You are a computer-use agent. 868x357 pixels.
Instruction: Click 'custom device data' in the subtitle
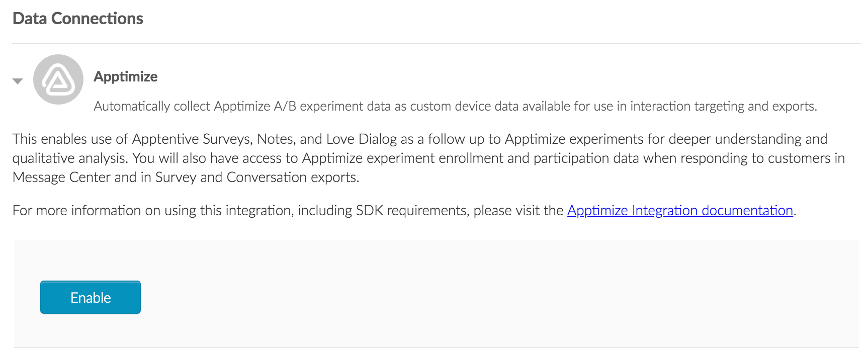point(465,106)
